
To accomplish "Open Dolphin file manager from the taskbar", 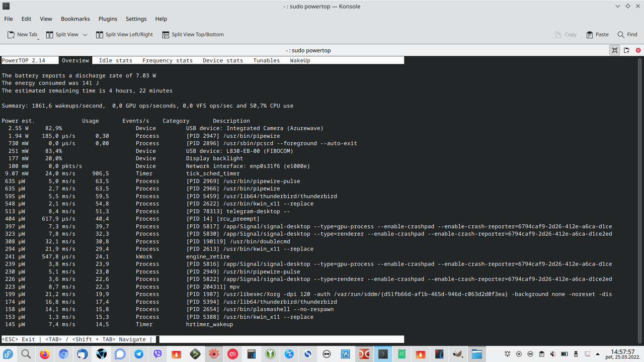I will (x=477, y=354).
